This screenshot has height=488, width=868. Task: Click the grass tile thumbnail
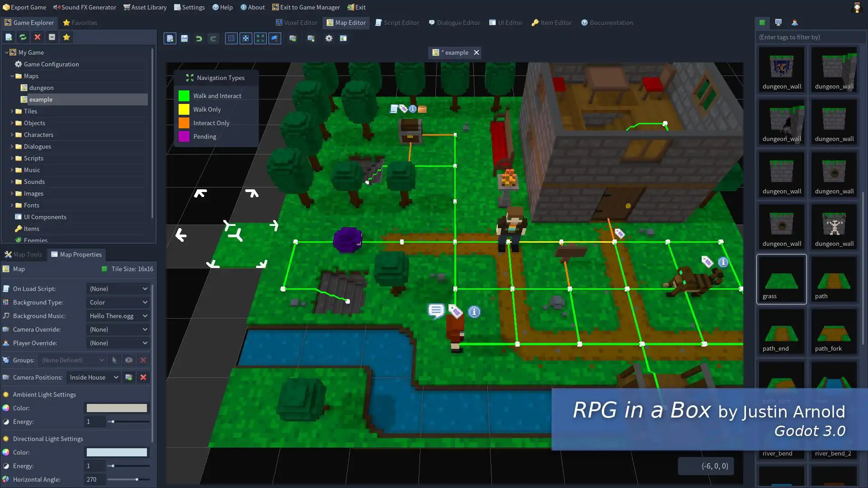(x=782, y=278)
